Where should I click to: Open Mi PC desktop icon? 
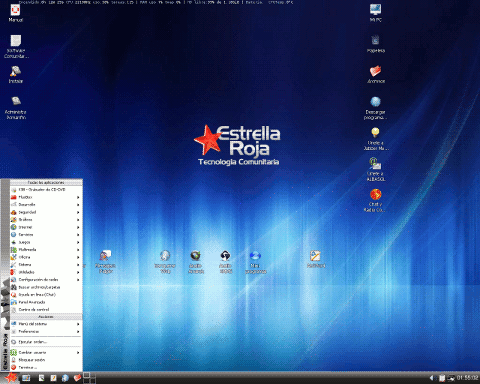pos(376,12)
